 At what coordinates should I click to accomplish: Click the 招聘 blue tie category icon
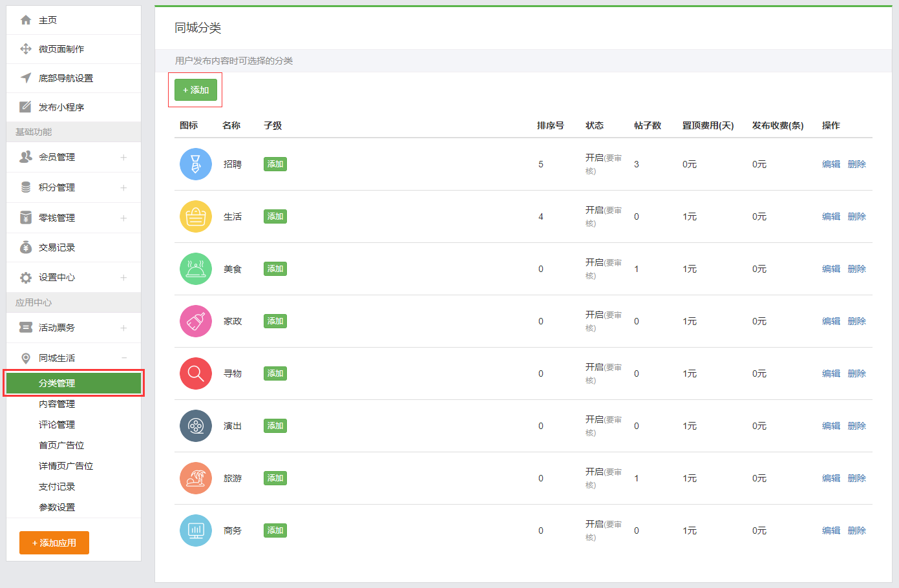pyautogui.click(x=196, y=164)
